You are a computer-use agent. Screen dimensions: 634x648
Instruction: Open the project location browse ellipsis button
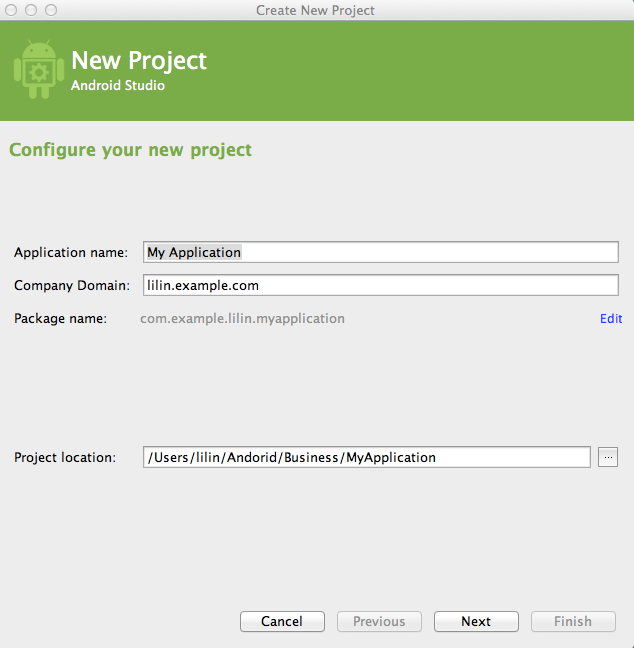608,457
